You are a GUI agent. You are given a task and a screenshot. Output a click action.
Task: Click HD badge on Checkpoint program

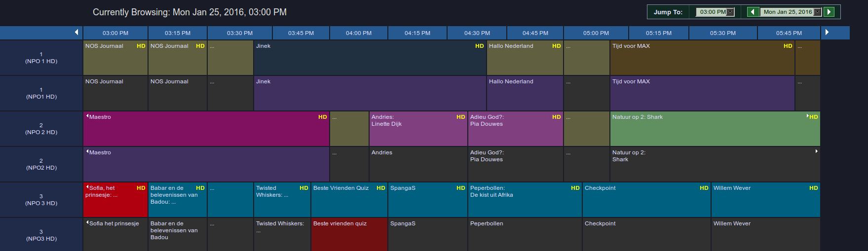tap(704, 188)
